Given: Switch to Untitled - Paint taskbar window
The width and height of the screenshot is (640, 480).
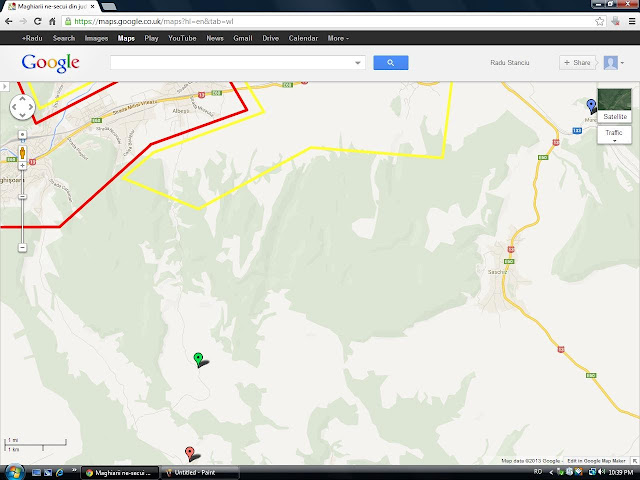Looking at the screenshot, I should tap(200, 473).
